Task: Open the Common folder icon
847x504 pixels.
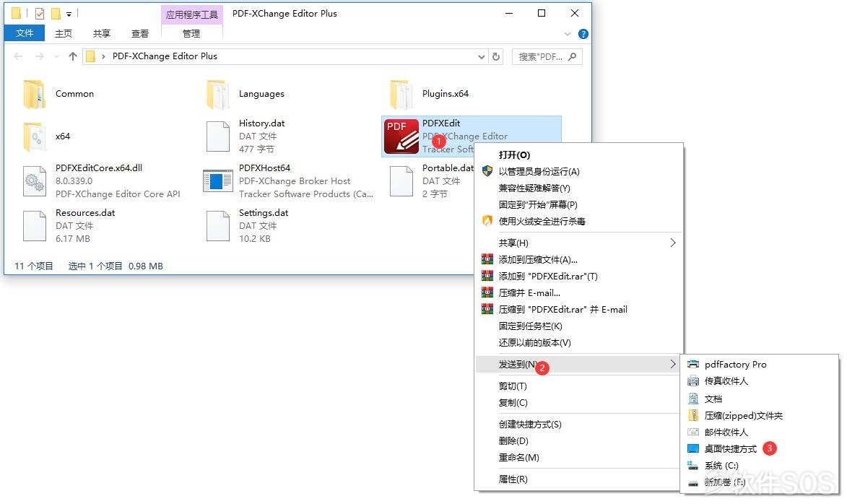Action: (x=35, y=94)
